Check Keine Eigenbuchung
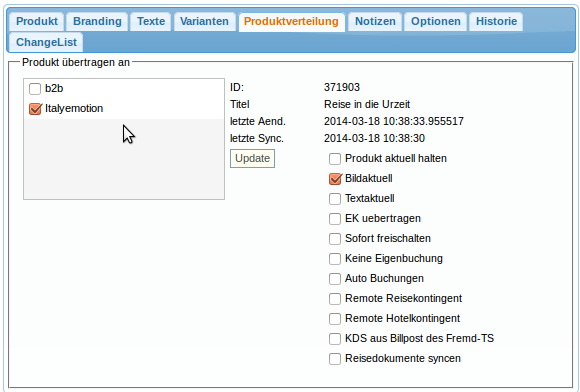Viewport: 580px width, 392px height. [x=335, y=258]
